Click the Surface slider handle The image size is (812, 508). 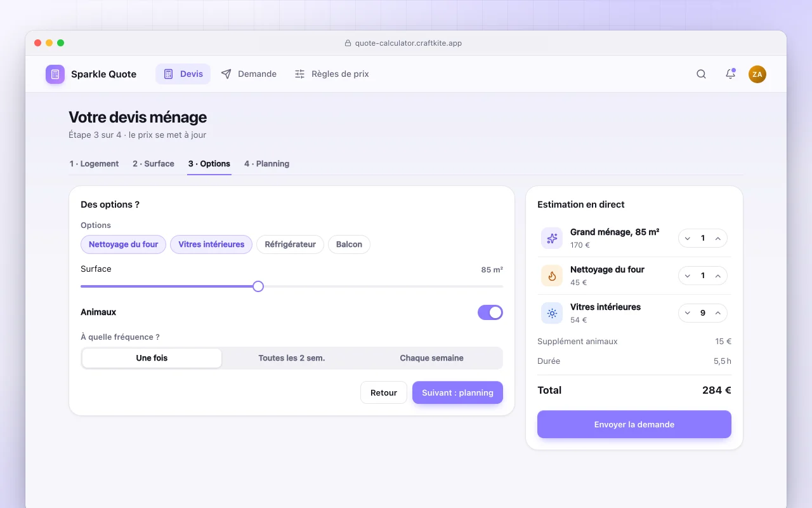tap(258, 286)
